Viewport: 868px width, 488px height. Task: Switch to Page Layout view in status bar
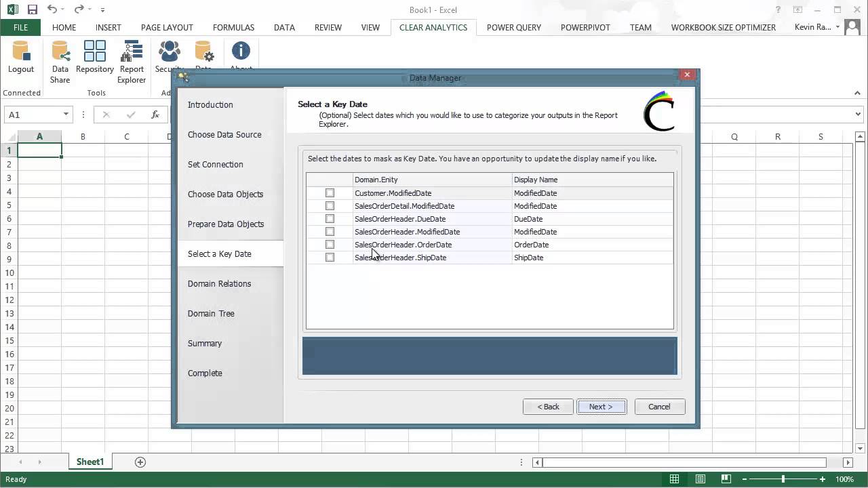coord(701,479)
